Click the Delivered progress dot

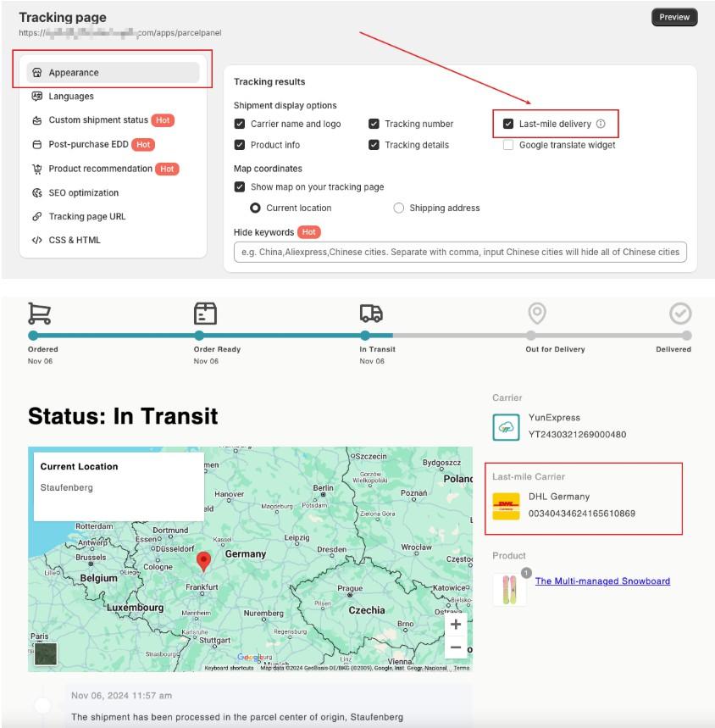tap(687, 336)
